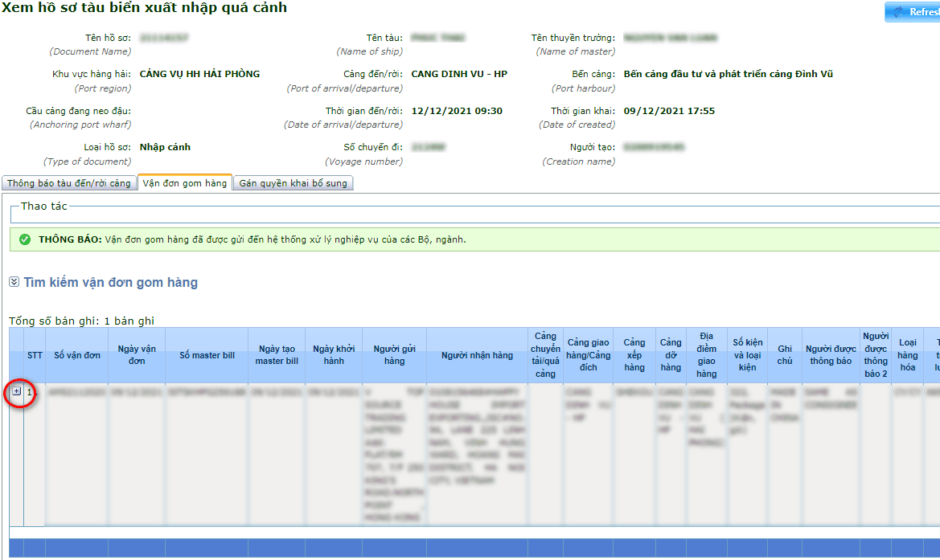Click the Ngày tạo master bill header
Image resolution: width=940 pixels, height=560 pixels.
coord(276,355)
